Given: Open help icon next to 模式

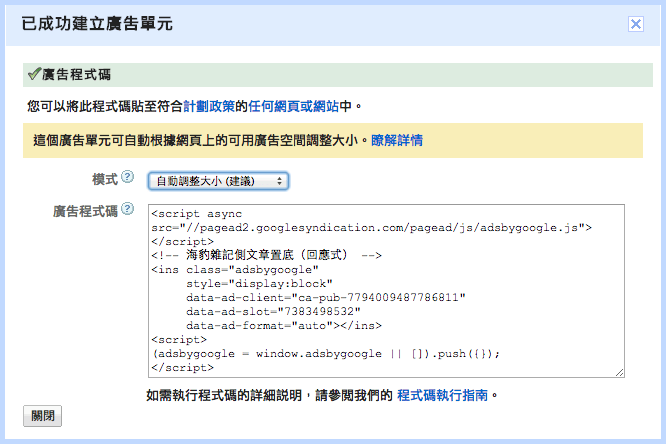Looking at the screenshot, I should point(127,176).
